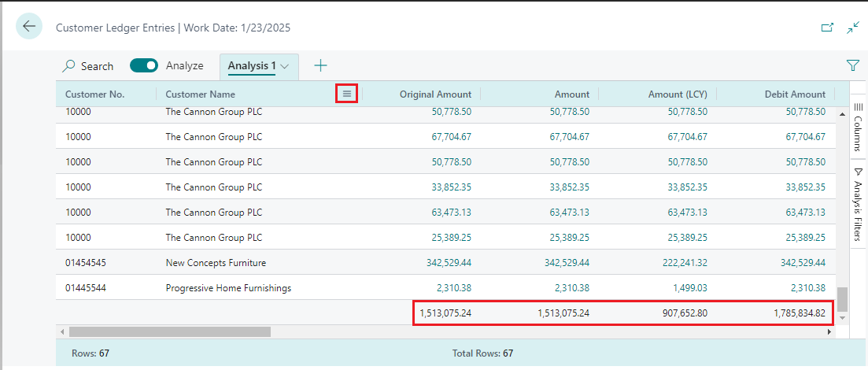
Task: Expand the Analysis Filters side panel
Action: click(x=858, y=205)
